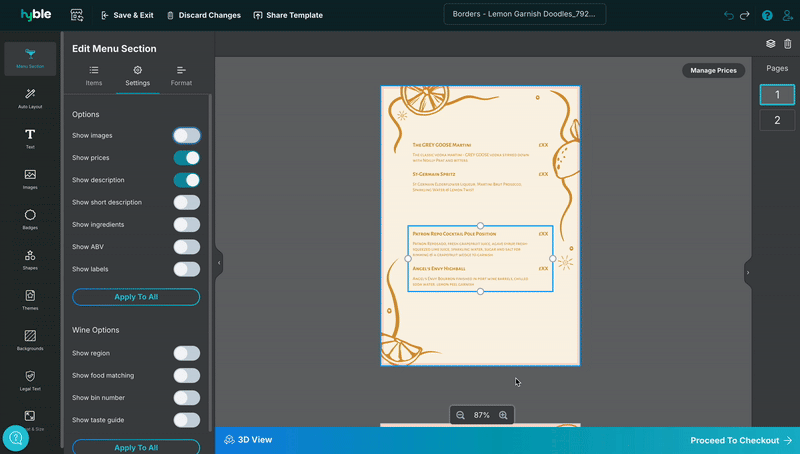Viewport: 800px width, 454px height.
Task: Zoom out with the minus magnifier
Action: pos(460,415)
